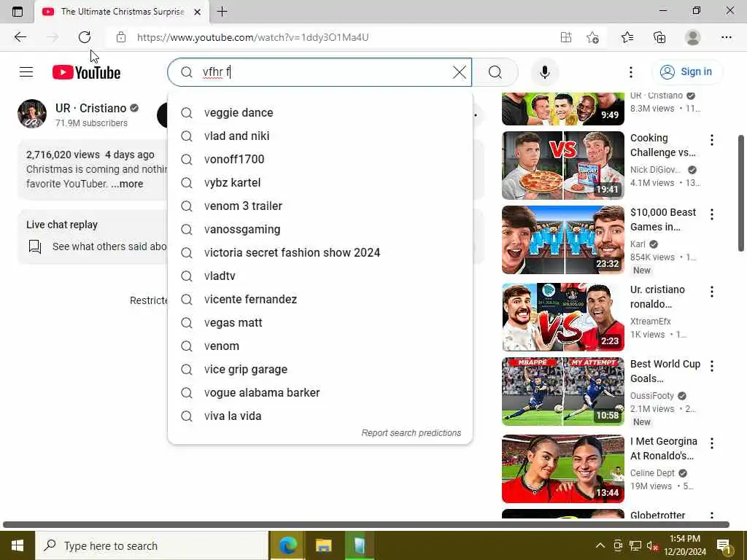Choose the 'veggie dance' suggestion
The image size is (747, 560).
[320, 112]
